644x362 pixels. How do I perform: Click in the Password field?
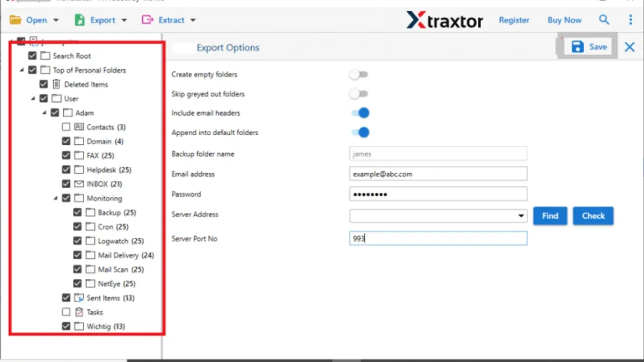tap(438, 194)
